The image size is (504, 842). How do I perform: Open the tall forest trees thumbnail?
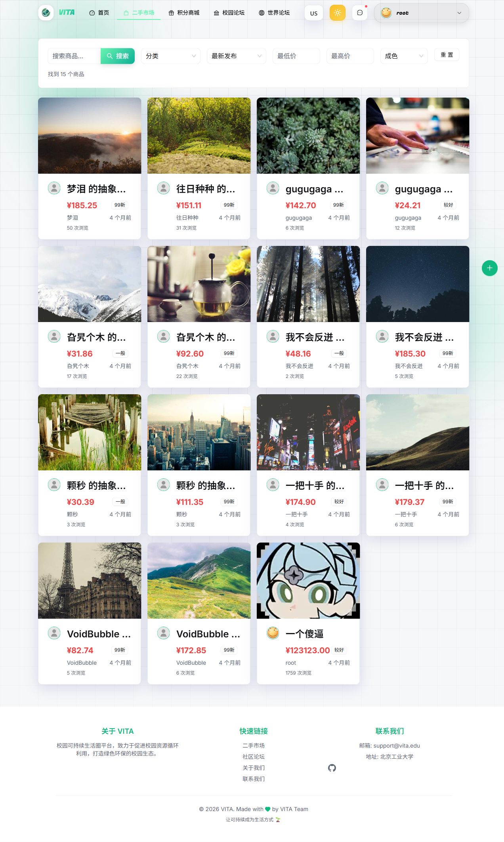click(x=308, y=284)
